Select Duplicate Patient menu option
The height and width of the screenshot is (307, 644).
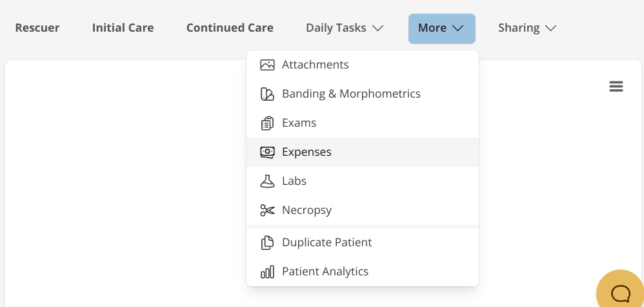point(327,243)
